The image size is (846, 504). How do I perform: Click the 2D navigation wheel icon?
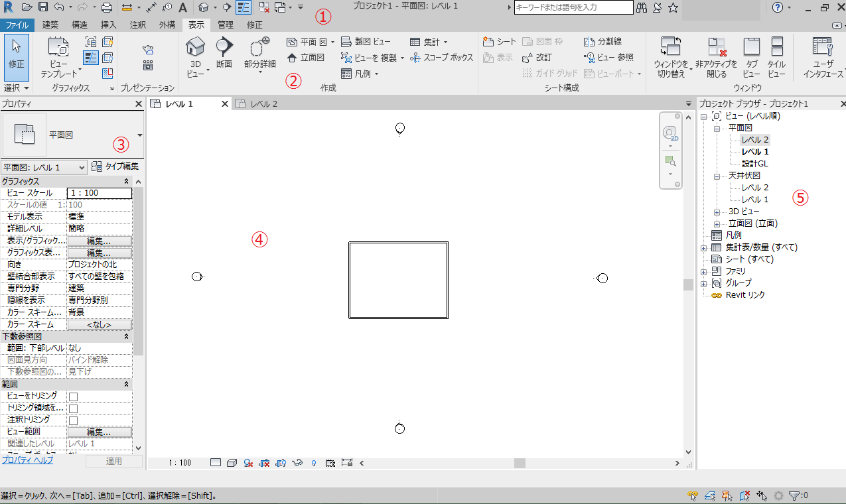[x=670, y=133]
